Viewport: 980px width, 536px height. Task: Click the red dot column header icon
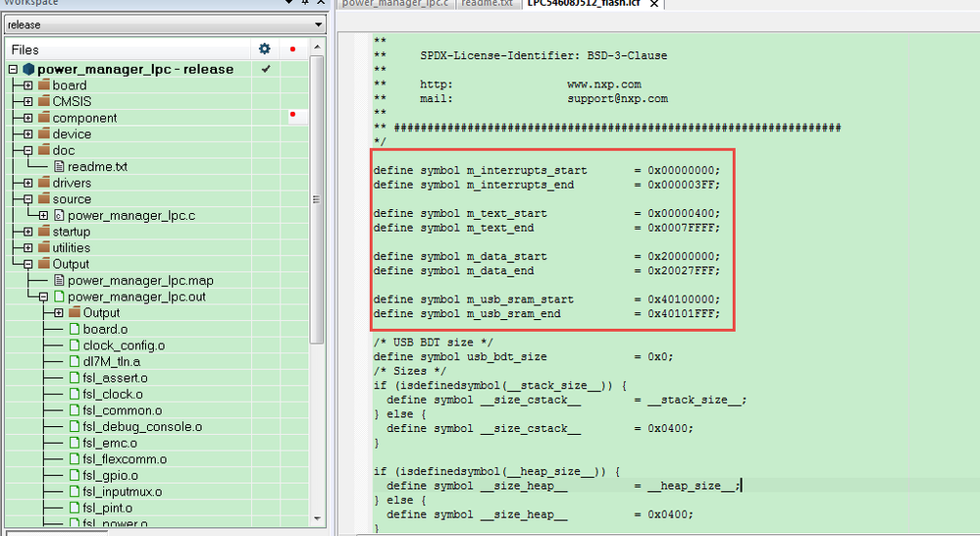[292, 49]
